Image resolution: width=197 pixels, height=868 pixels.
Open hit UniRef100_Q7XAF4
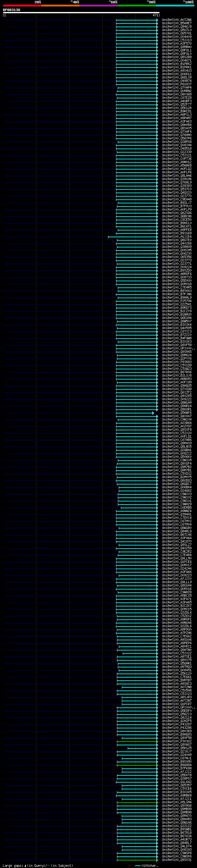coord(176,132)
